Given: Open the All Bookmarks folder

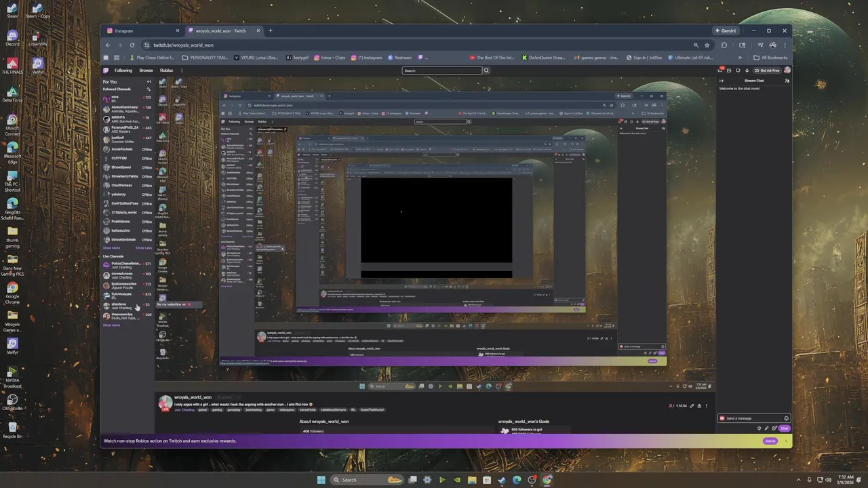Looking at the screenshot, I should click(770, 58).
